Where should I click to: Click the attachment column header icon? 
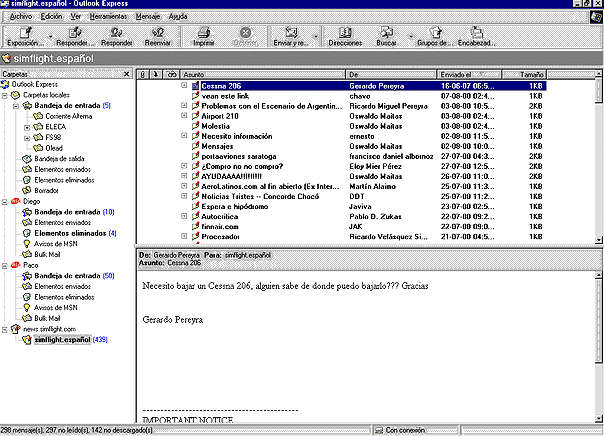[x=143, y=74]
